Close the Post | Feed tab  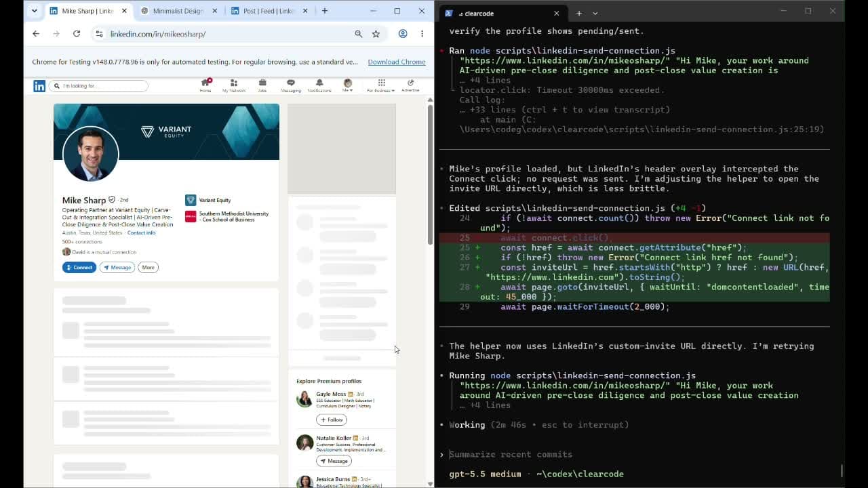point(305,11)
